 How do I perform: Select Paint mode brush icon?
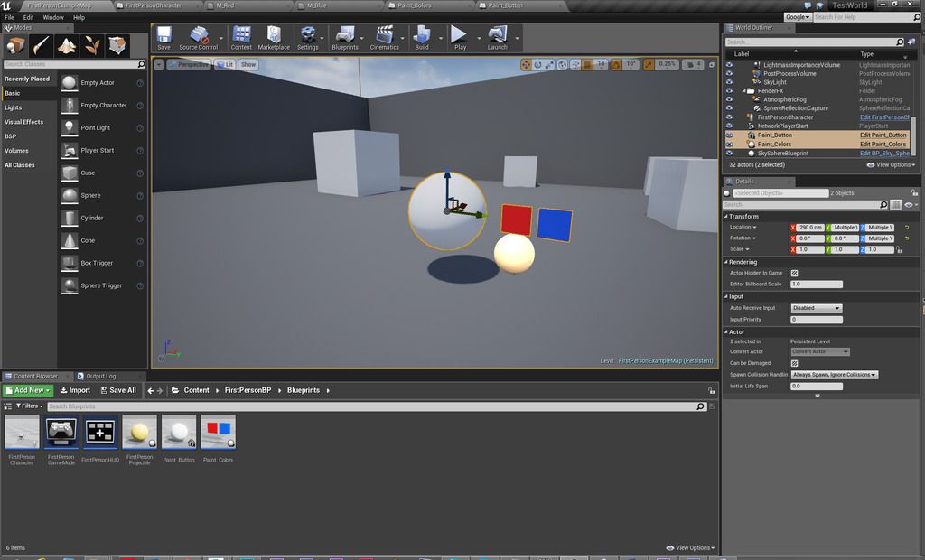click(42, 45)
